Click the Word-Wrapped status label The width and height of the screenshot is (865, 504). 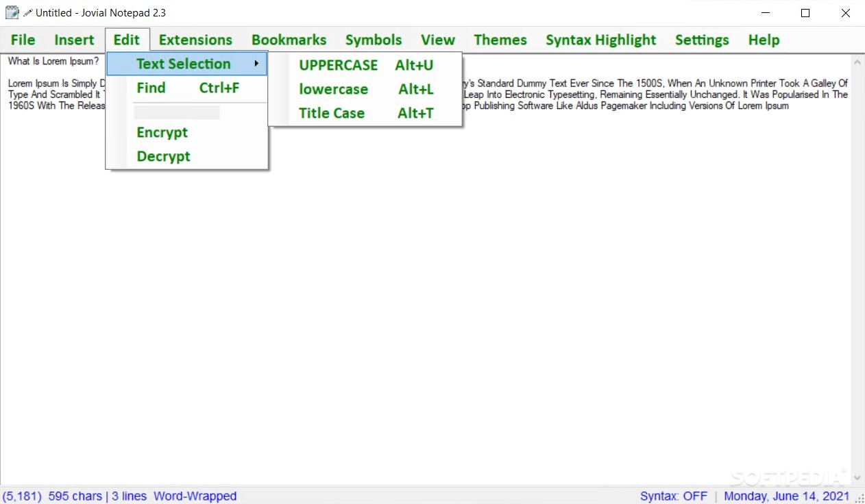pos(195,496)
